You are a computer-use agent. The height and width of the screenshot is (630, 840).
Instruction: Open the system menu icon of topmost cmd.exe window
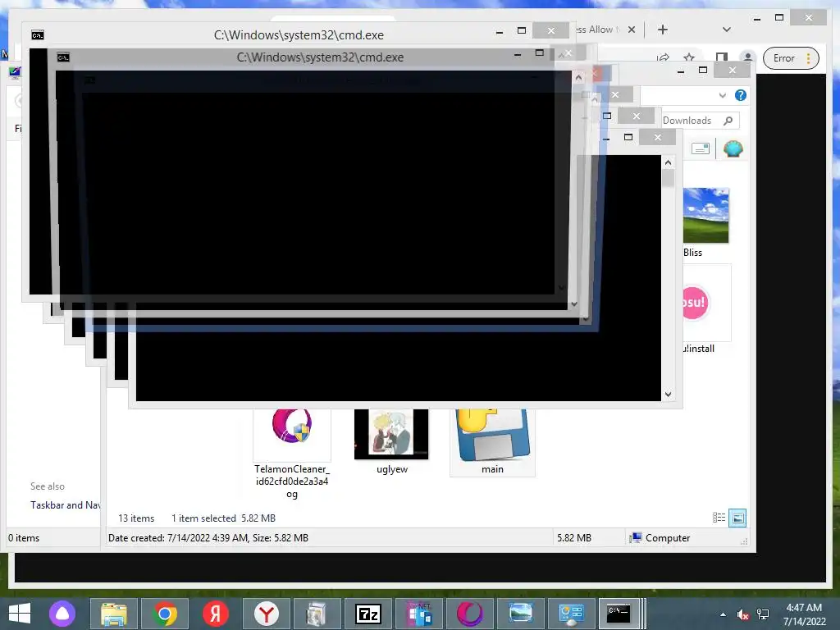point(38,35)
